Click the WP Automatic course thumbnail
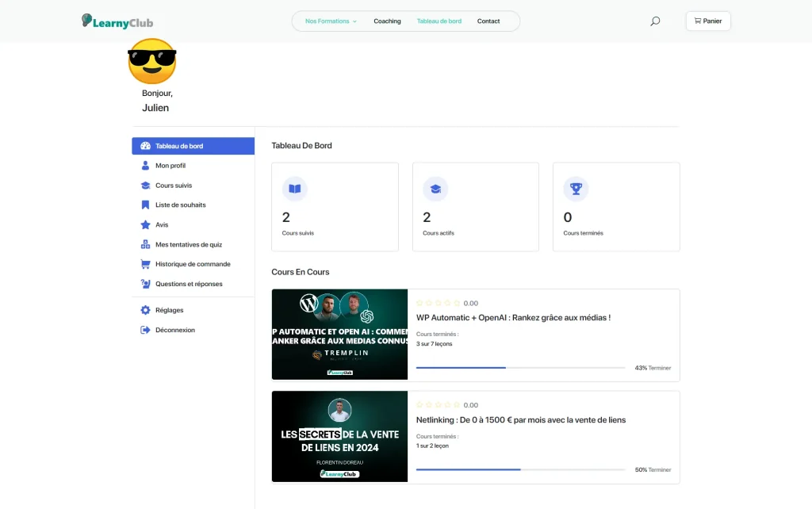The height and width of the screenshot is (509, 812). [x=339, y=335]
